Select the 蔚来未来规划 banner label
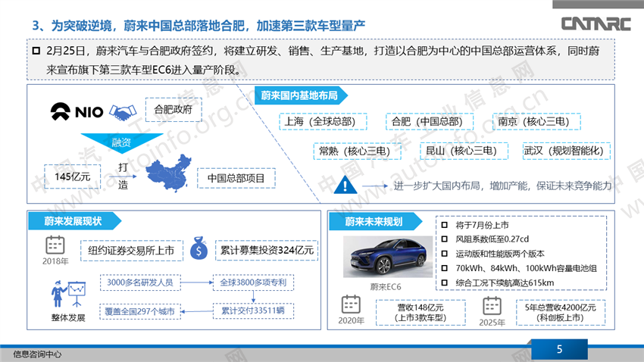The image size is (644, 362). (375, 222)
